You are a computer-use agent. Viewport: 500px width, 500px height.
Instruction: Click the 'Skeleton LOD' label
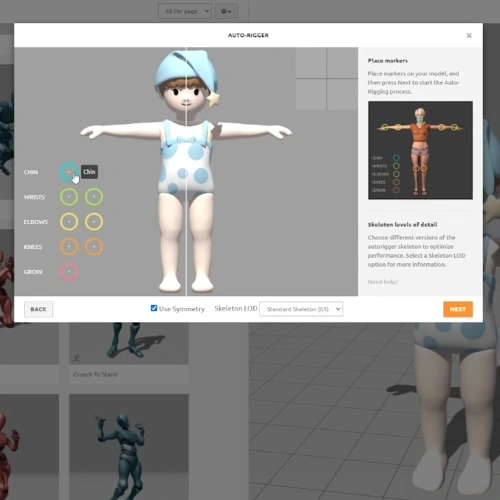point(236,308)
